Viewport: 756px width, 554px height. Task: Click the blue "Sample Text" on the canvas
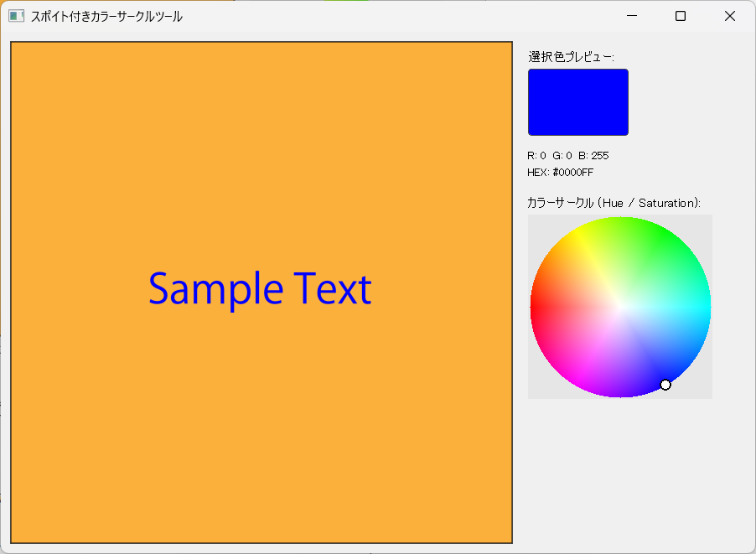[x=260, y=289]
